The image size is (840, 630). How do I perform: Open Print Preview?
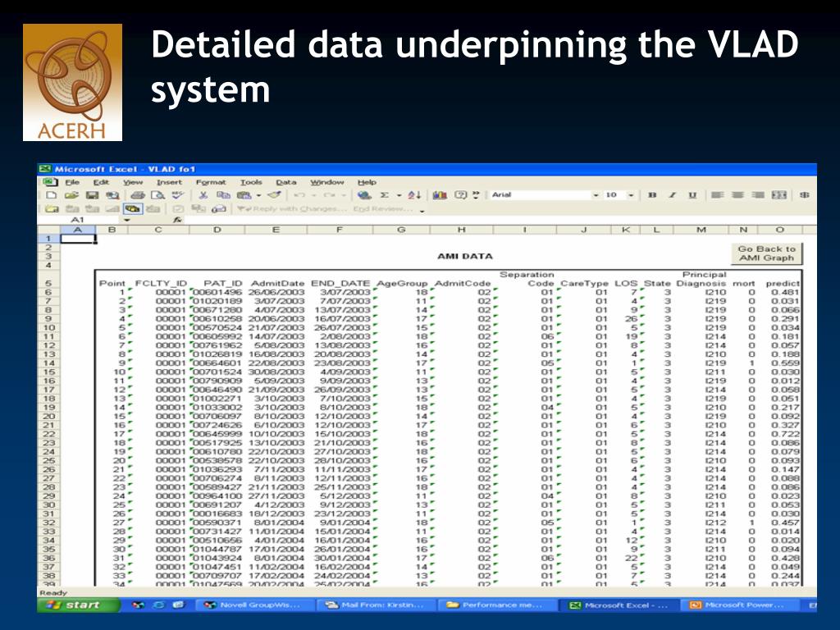point(157,195)
